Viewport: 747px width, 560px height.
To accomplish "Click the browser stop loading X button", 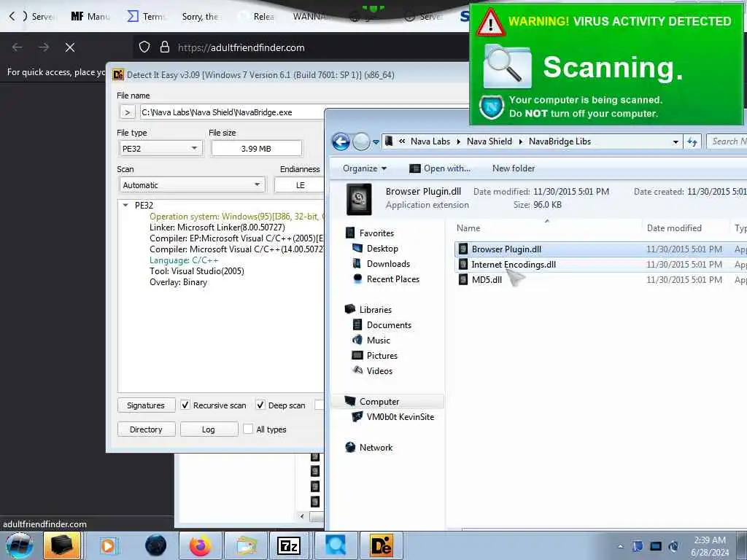I will [x=70, y=47].
